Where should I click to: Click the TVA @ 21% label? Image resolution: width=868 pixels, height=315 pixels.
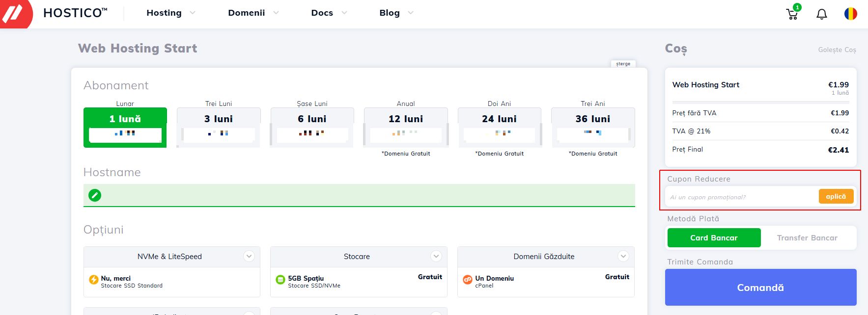coord(691,131)
